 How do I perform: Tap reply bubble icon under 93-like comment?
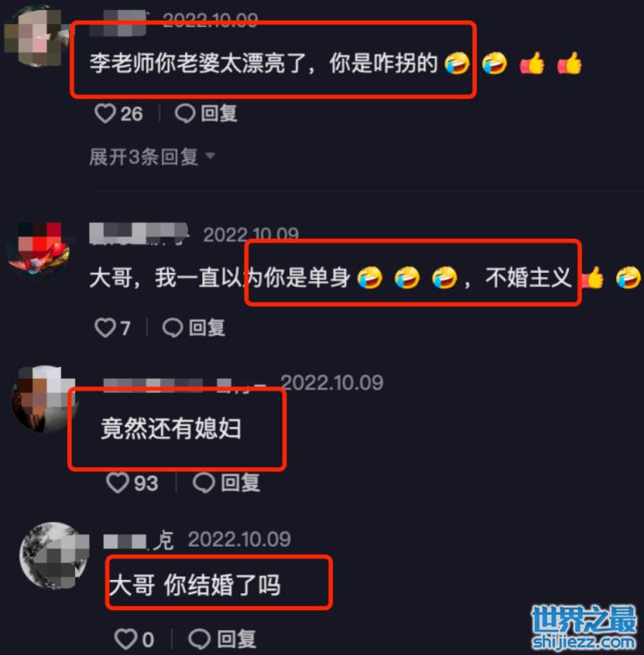click(x=203, y=483)
